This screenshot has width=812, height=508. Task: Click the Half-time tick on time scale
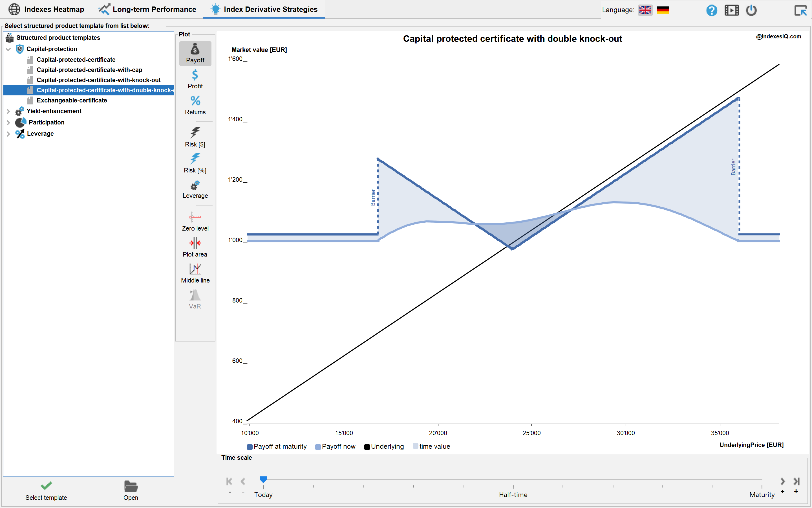point(513,487)
